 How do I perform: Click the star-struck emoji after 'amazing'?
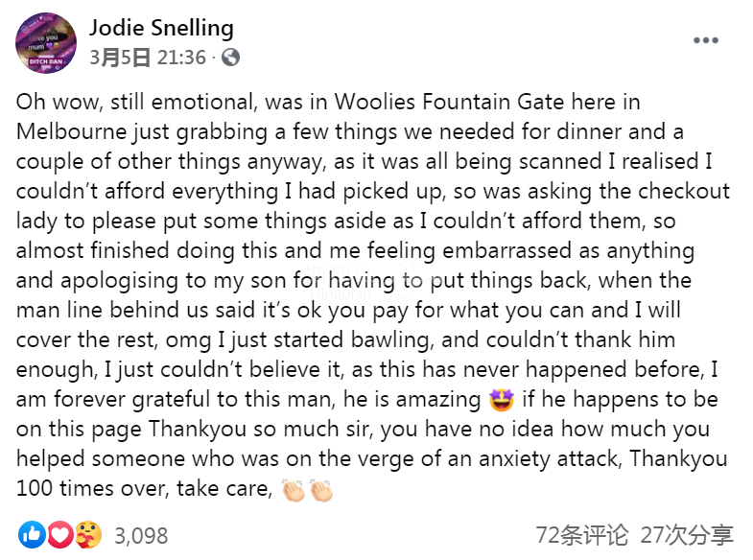coord(502,400)
